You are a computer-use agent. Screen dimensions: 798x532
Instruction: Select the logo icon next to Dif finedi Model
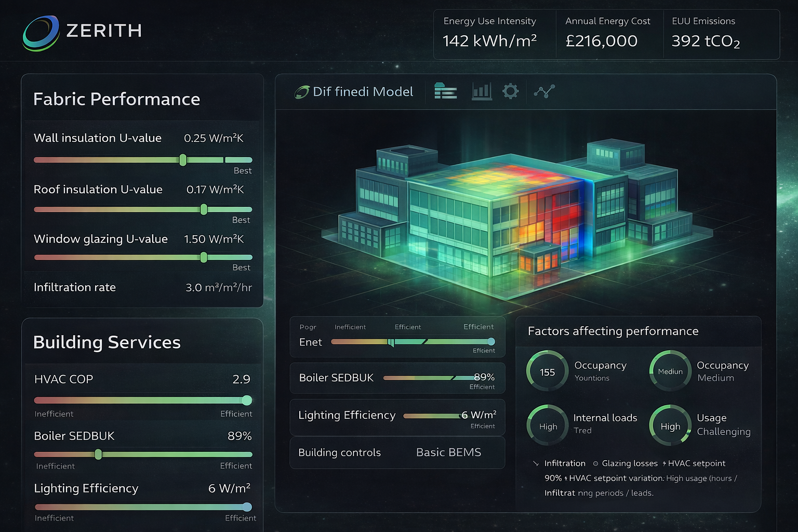coord(302,91)
